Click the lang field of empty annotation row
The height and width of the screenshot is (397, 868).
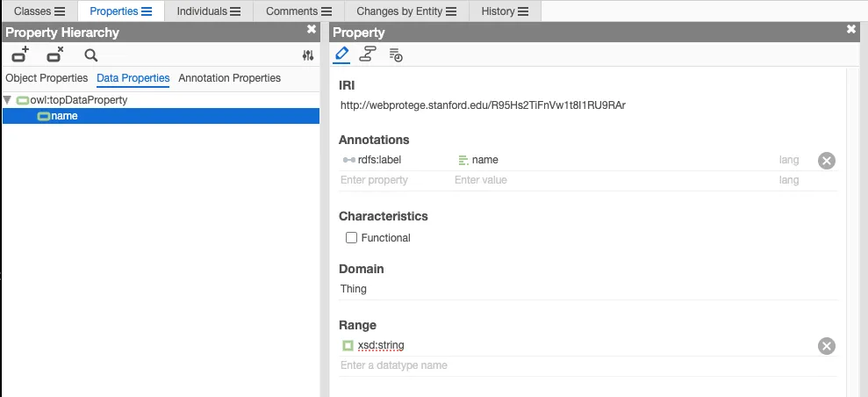[789, 180]
